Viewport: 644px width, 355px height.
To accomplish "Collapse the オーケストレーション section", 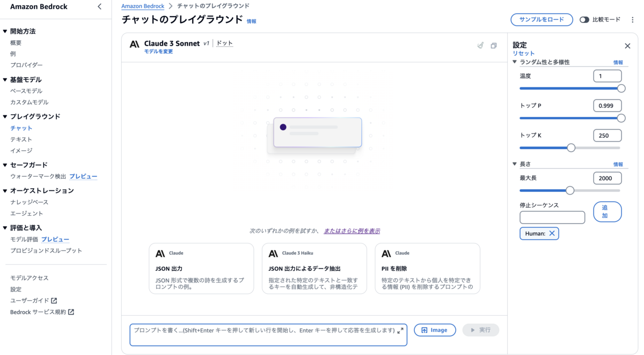I will (x=5, y=190).
